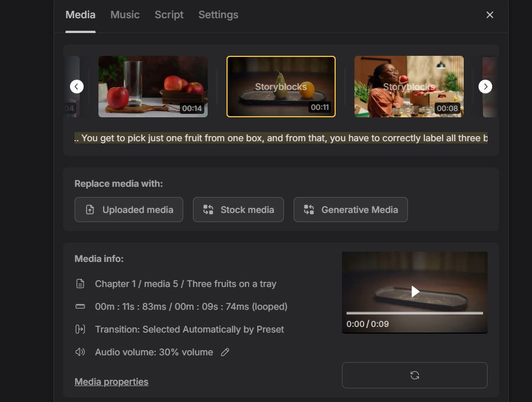Open the Script tab
The height and width of the screenshot is (402, 532).
pyautogui.click(x=169, y=15)
